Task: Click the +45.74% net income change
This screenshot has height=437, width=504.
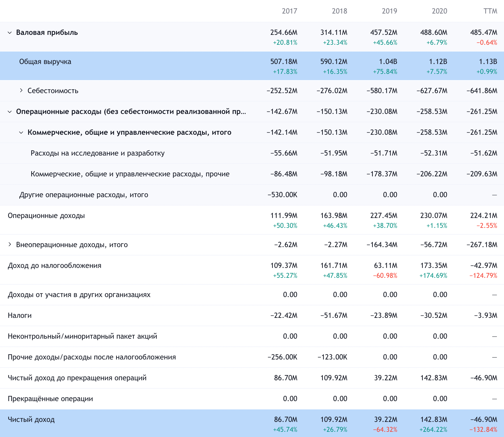Action: click(x=285, y=429)
